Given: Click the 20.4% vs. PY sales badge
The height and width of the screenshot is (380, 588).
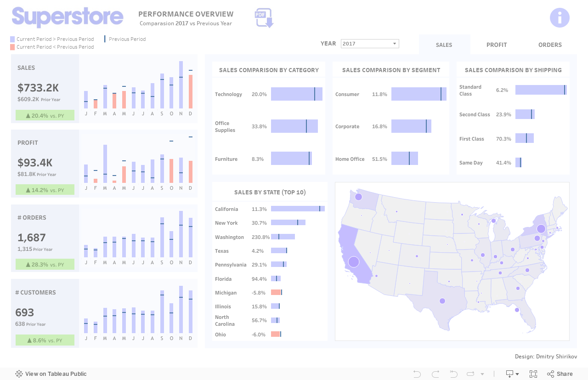Looking at the screenshot, I should point(45,115).
